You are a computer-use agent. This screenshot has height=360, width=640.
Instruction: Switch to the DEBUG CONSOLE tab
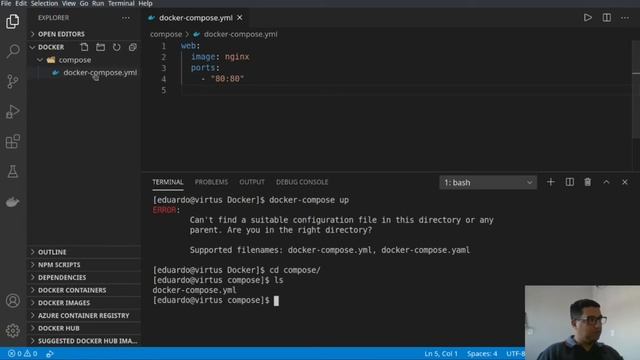302,182
